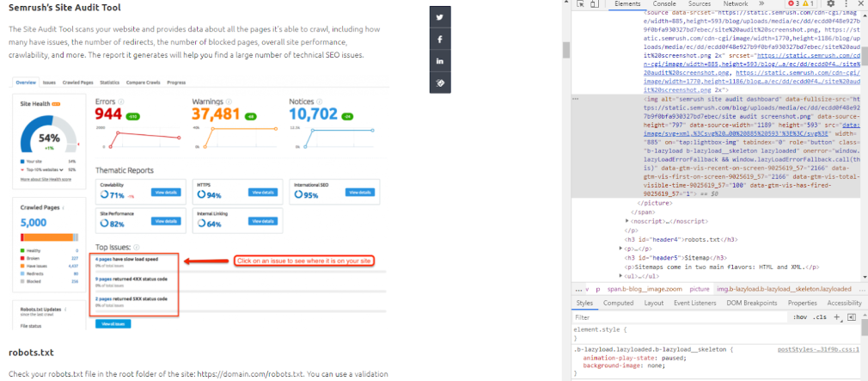Click the inspect element picker icon

pos(582,4)
